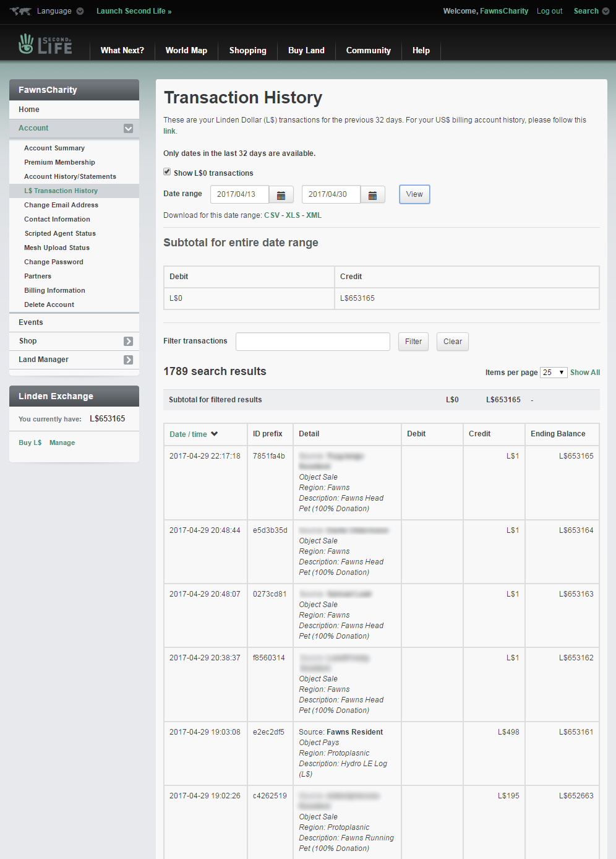
Task: Click the Search link in top bar
Action: [586, 11]
